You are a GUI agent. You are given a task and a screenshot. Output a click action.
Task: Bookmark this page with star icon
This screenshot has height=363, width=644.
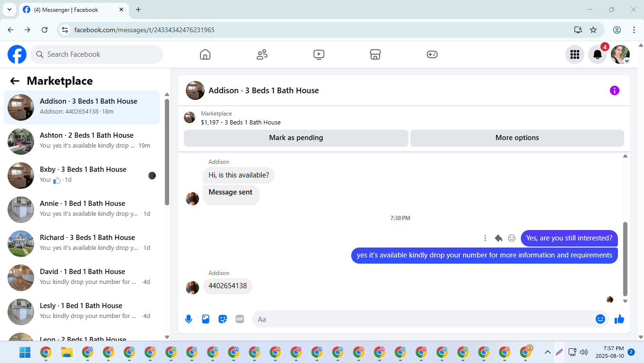(x=593, y=30)
